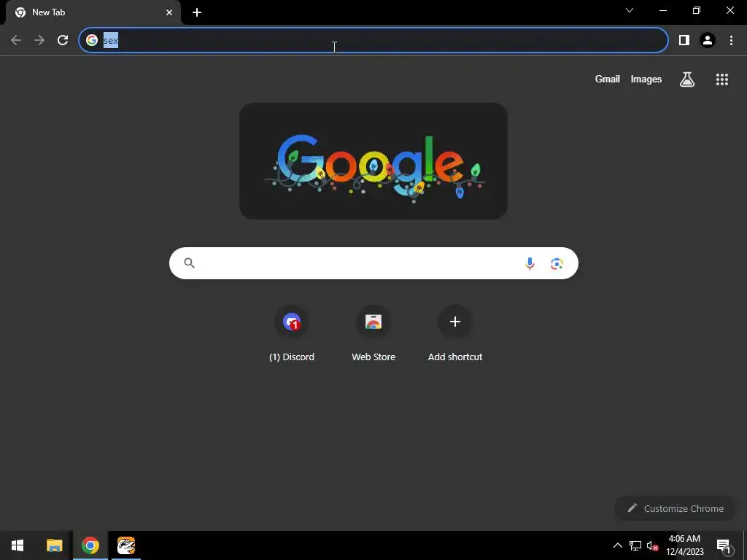Restore down the Chrome window
Viewport: 747px width, 560px height.
[696, 10]
